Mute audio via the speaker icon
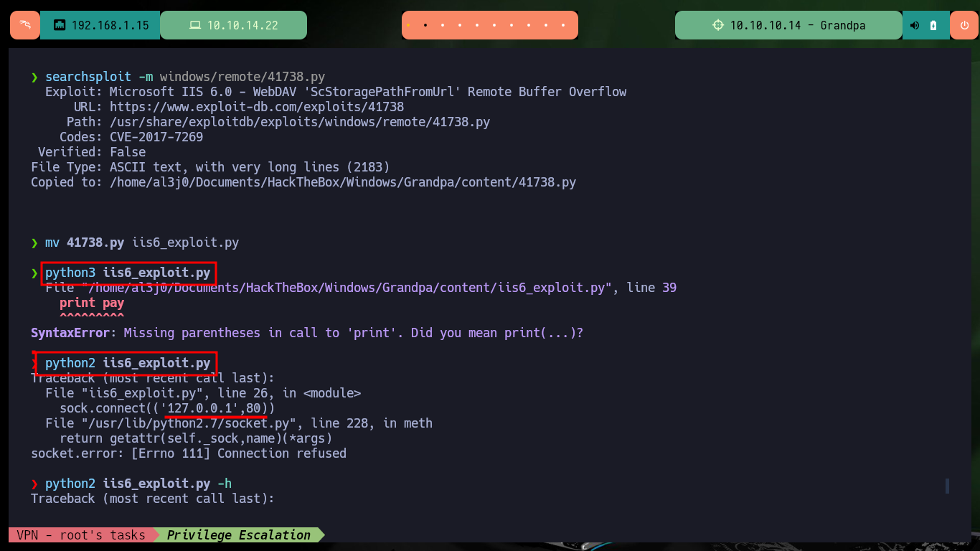This screenshot has width=980, height=551. 915,25
